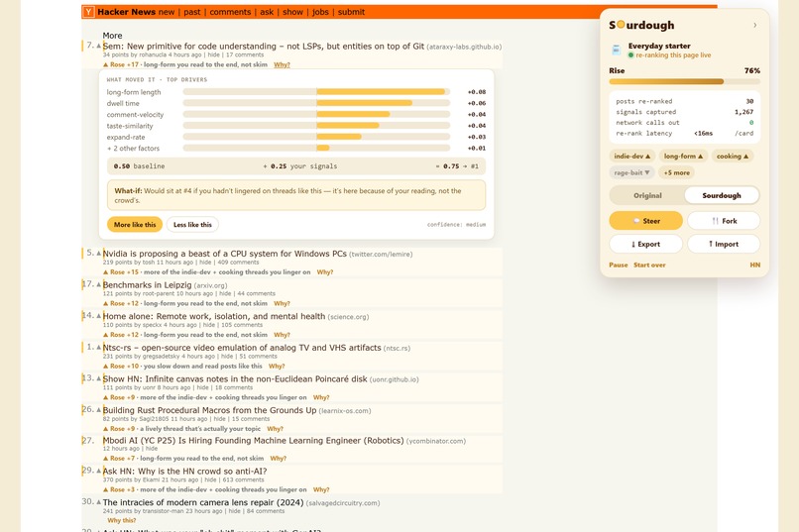
Task: Click the Start over link
Action: click(x=649, y=265)
